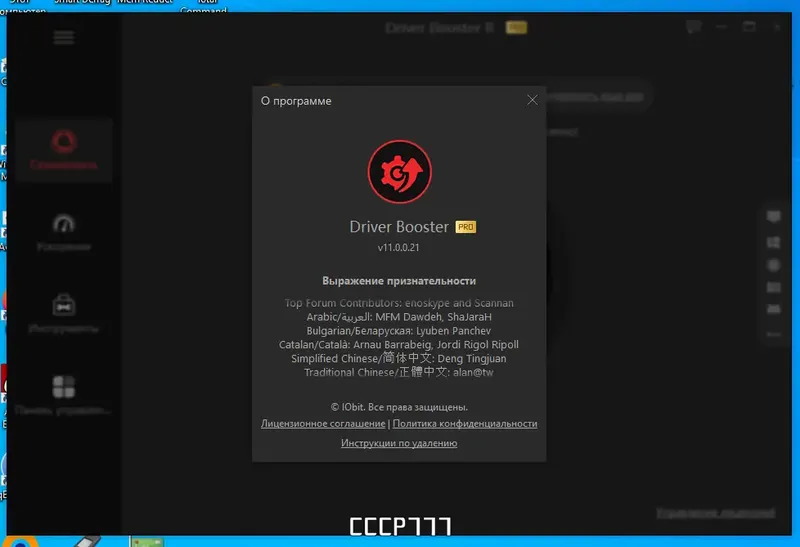
Task: Click the Simplified Chinese Deng Tingjuan line
Action: (399, 358)
